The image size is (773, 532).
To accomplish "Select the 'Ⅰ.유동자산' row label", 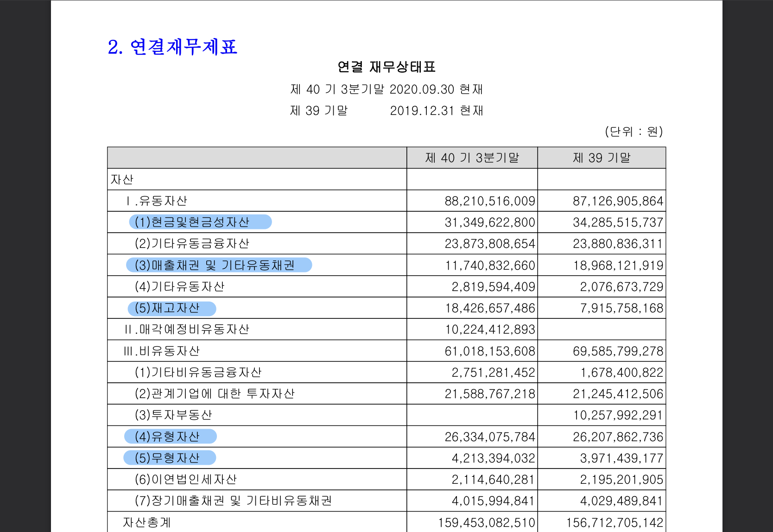I will coord(156,201).
